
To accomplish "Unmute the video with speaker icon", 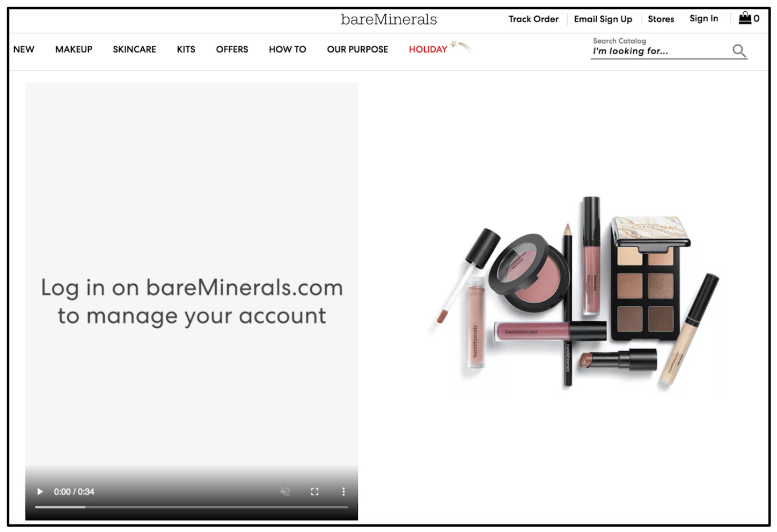I will (285, 491).
